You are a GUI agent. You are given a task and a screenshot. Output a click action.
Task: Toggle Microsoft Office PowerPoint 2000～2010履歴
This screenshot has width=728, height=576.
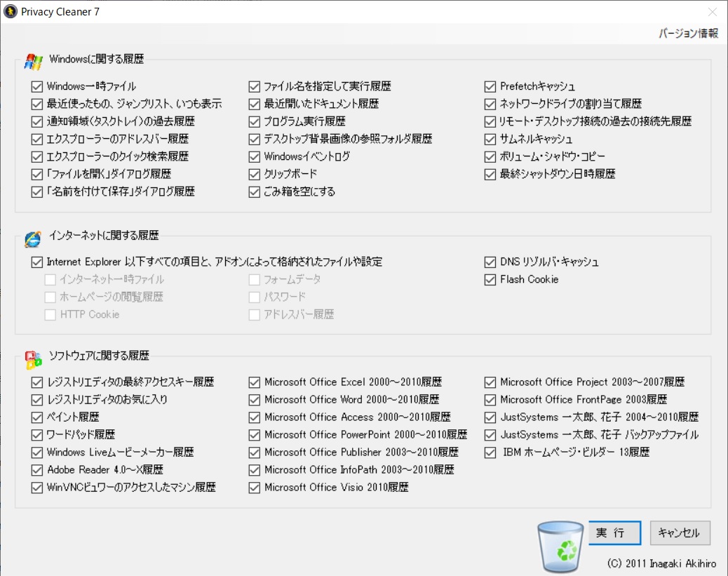point(254,435)
